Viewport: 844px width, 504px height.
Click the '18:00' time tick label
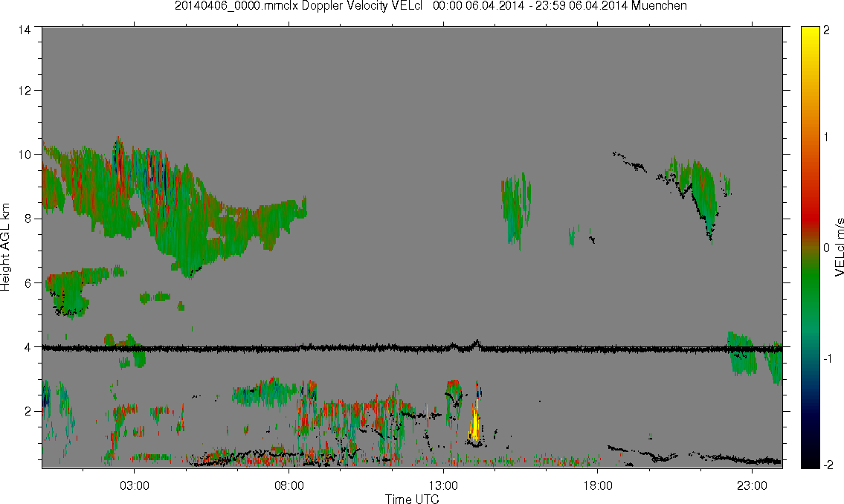pos(598,485)
